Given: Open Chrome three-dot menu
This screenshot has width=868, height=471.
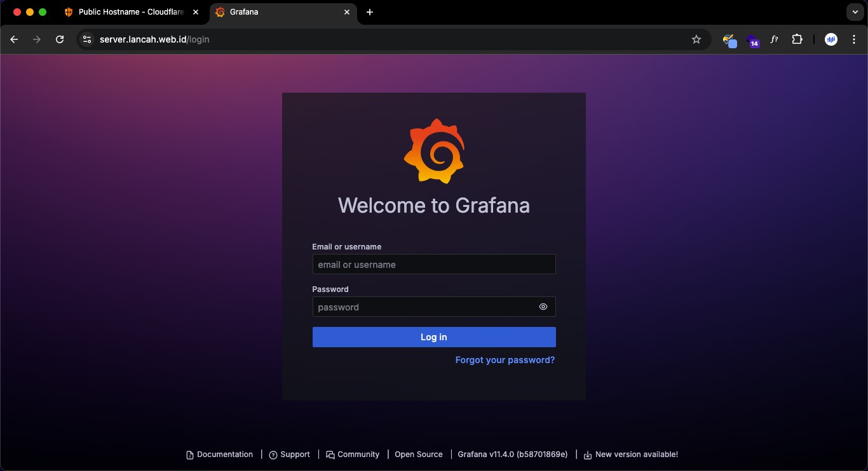Looking at the screenshot, I should point(853,39).
